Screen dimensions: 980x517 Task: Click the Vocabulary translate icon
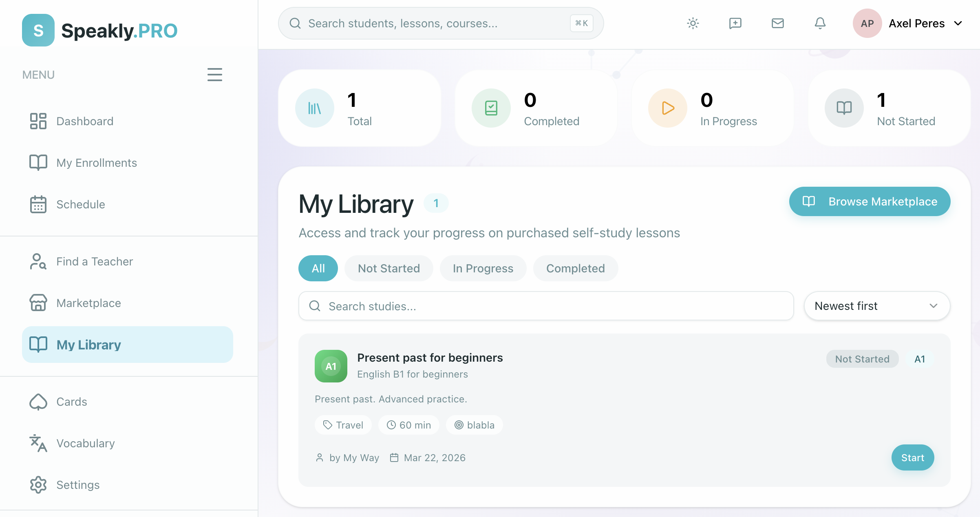tap(38, 443)
